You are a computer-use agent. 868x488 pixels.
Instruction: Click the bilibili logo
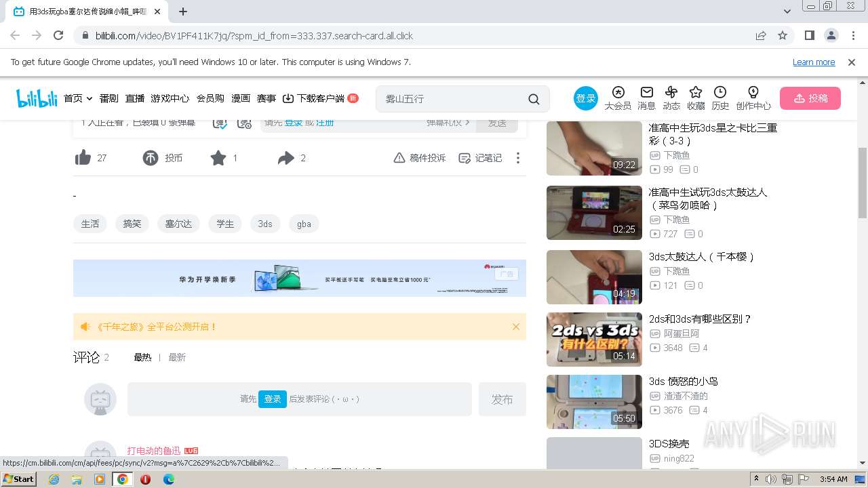coord(37,98)
